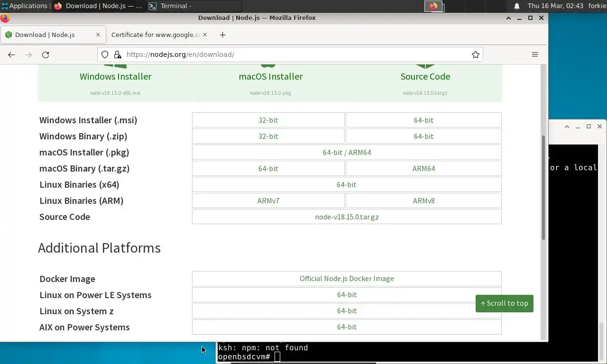The height and width of the screenshot is (364, 607).
Task: Select the Download | Node.js taskbar item
Action: coord(99,6)
